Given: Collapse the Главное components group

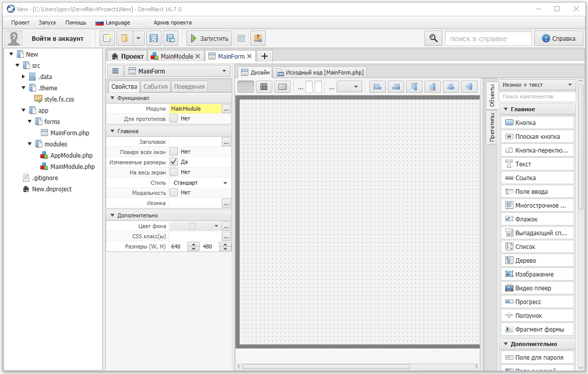Looking at the screenshot, I should click(506, 109).
